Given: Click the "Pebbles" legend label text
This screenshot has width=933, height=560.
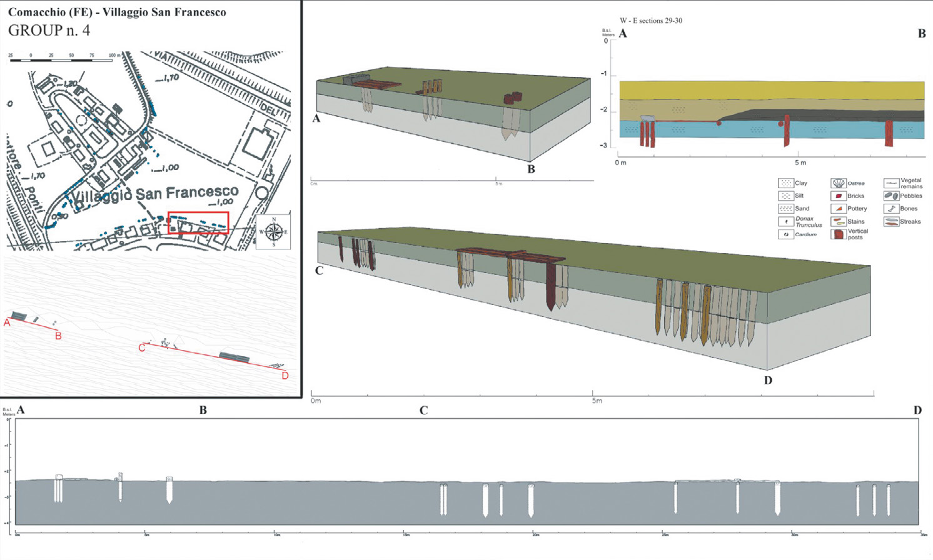Looking at the screenshot, I should tap(911, 196).
